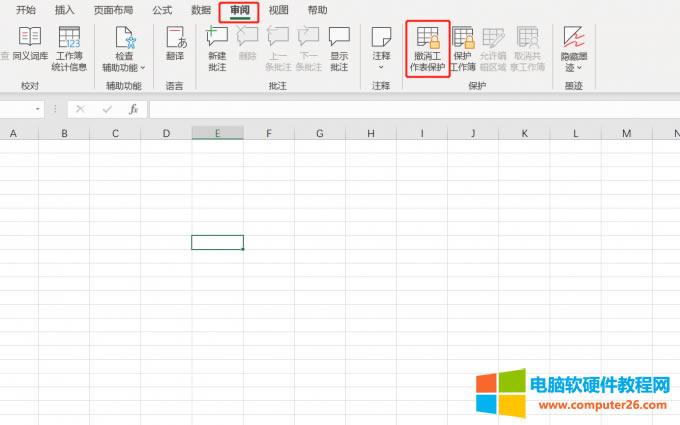Expand the 辅助功能 dropdown arrow

(143, 68)
